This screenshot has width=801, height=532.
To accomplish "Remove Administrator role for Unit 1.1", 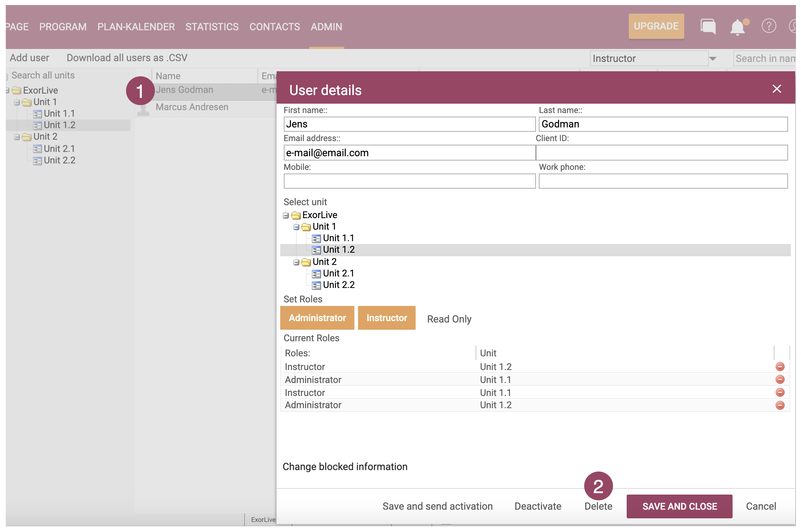I will [780, 379].
